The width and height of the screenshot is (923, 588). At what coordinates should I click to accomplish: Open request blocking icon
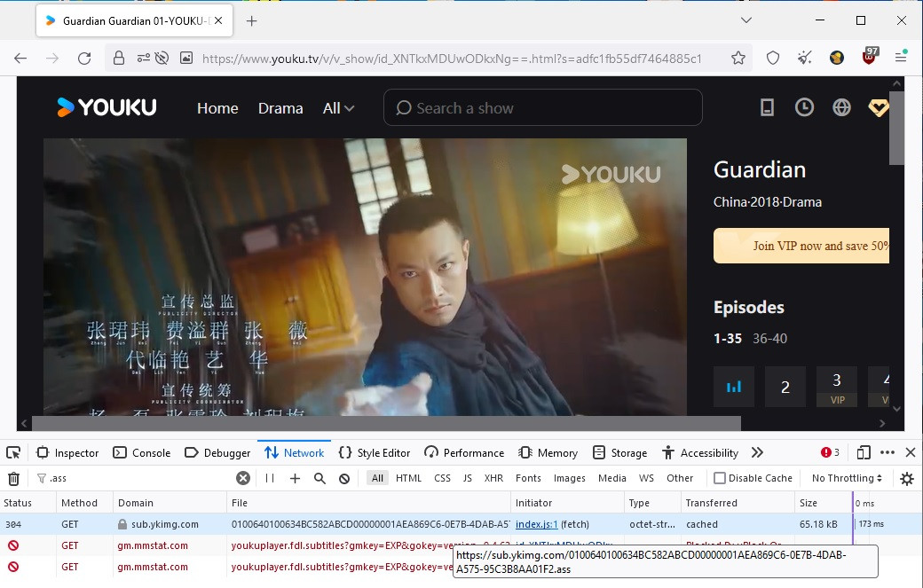(344, 478)
